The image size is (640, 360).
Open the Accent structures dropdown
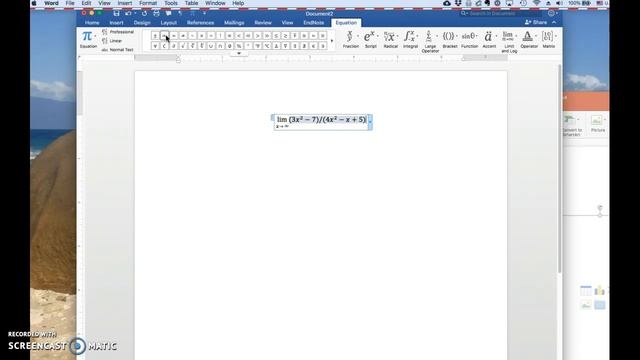[x=489, y=40]
